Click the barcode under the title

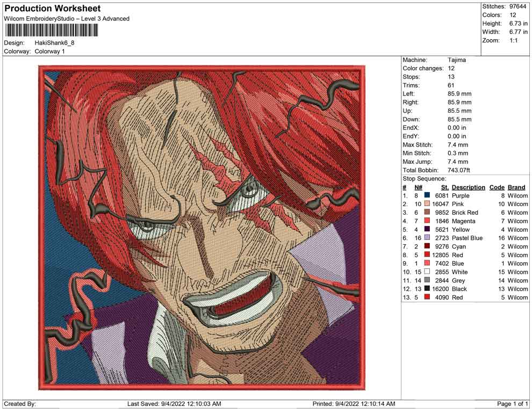click(x=51, y=30)
